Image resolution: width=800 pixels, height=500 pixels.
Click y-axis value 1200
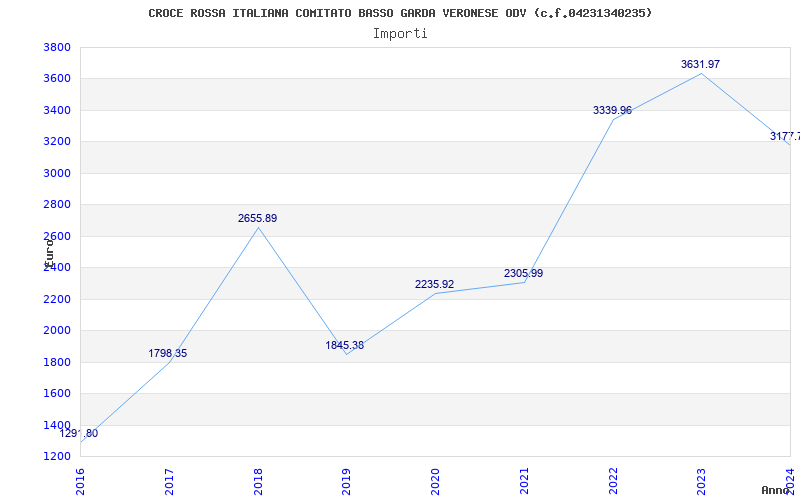click(x=57, y=456)
